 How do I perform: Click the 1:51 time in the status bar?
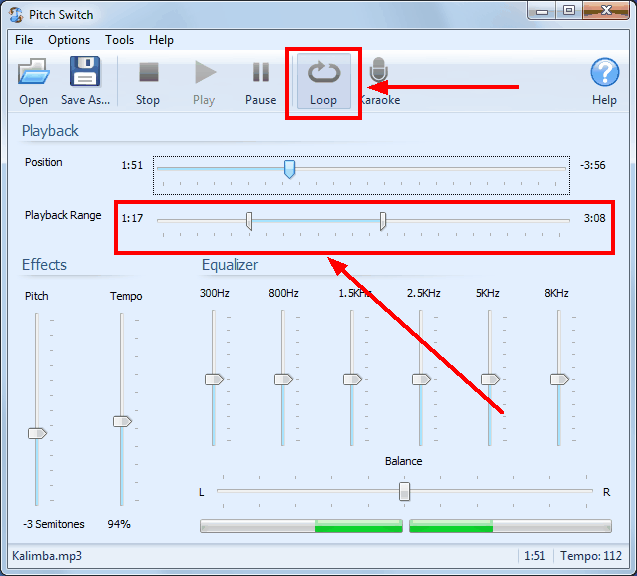coord(535,556)
